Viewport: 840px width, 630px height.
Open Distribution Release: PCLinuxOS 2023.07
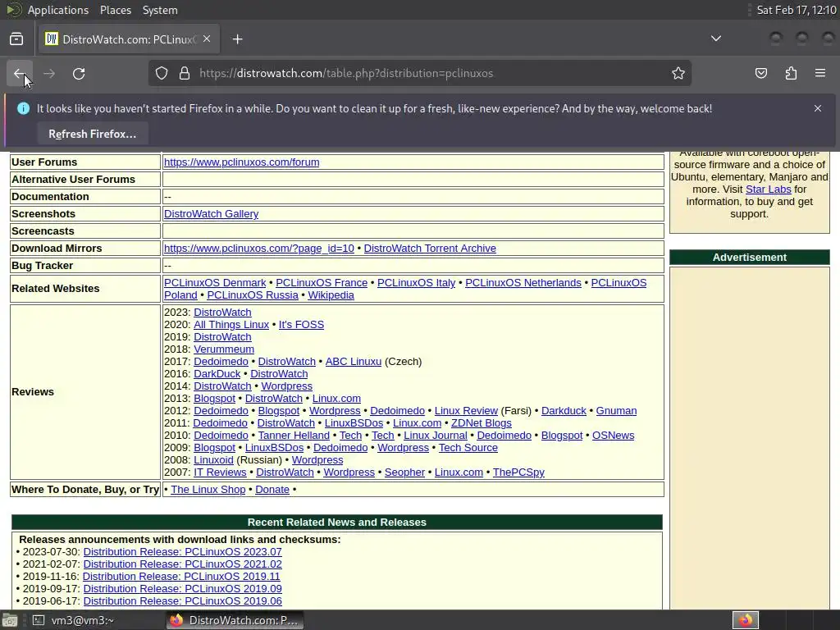[x=182, y=551]
